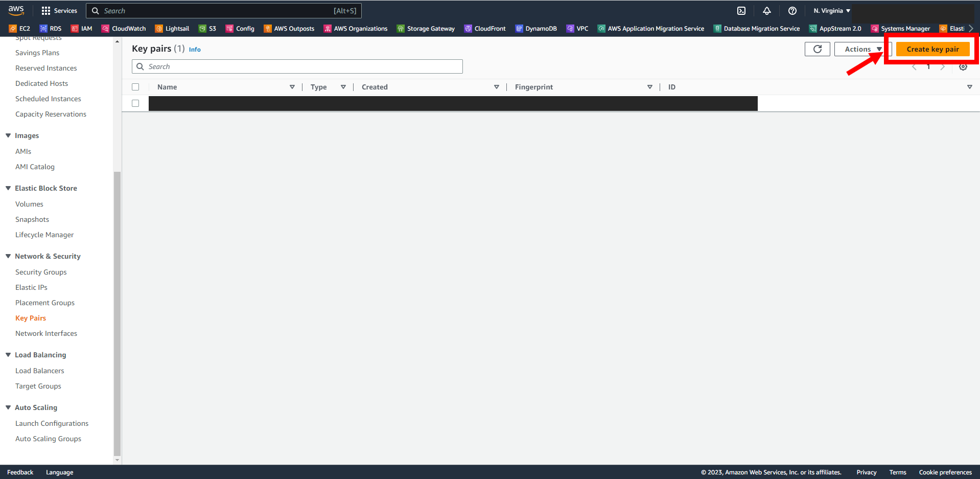Collapse the Images section
The height and width of the screenshot is (479, 980).
point(8,135)
